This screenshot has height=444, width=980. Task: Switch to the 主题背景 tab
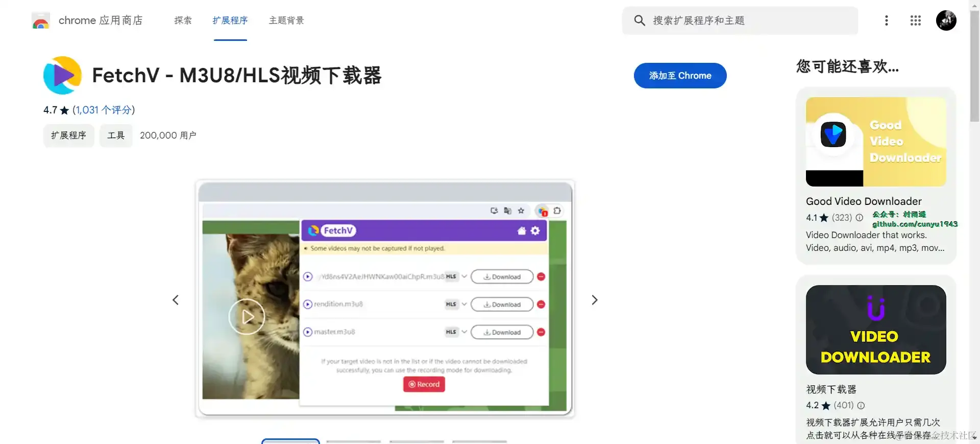tap(286, 20)
